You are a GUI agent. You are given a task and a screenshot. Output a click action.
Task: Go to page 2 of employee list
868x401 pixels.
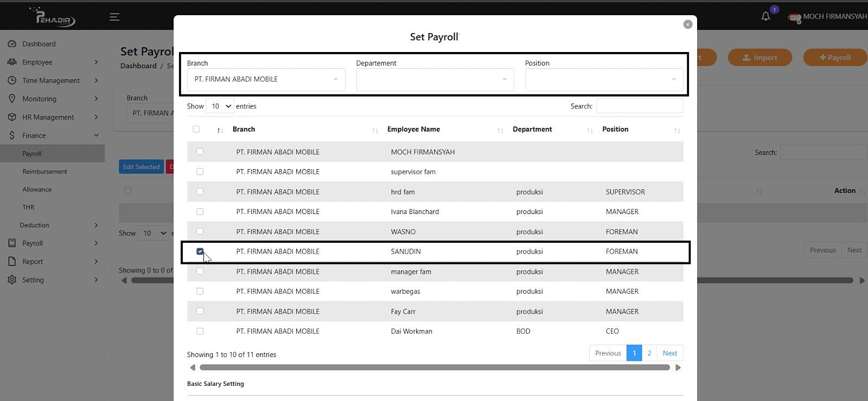[x=649, y=353]
